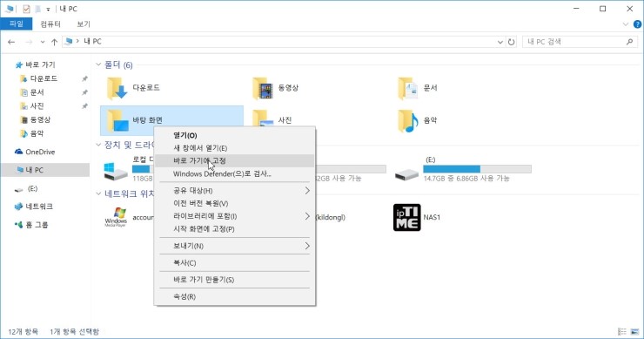Viewport: 644px width, 339px height.
Task: Open the 다운로드 folder icon in main pane
Action: click(x=117, y=88)
